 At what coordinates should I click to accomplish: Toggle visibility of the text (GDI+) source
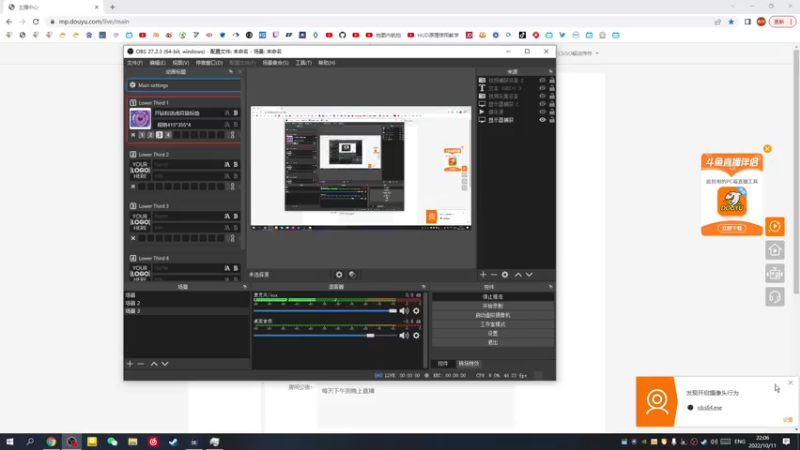[x=542, y=88]
